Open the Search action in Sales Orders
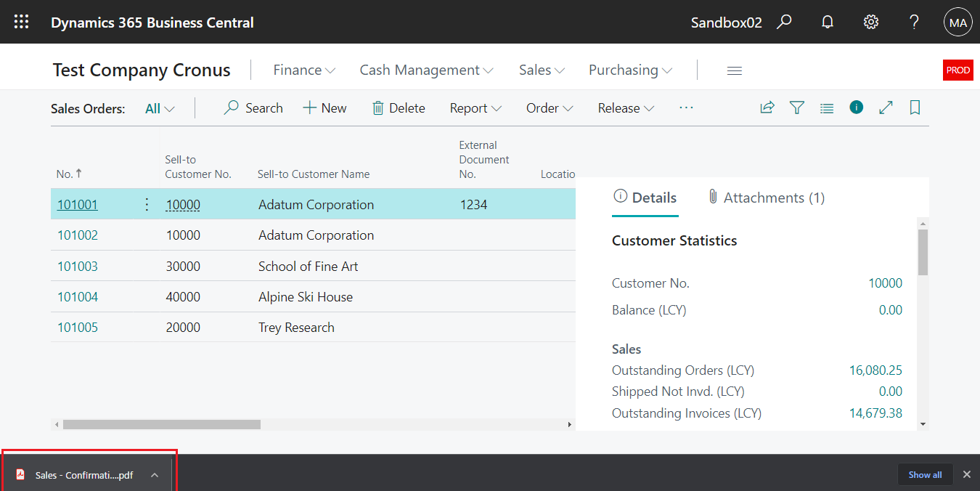980x491 pixels. pyautogui.click(x=253, y=107)
